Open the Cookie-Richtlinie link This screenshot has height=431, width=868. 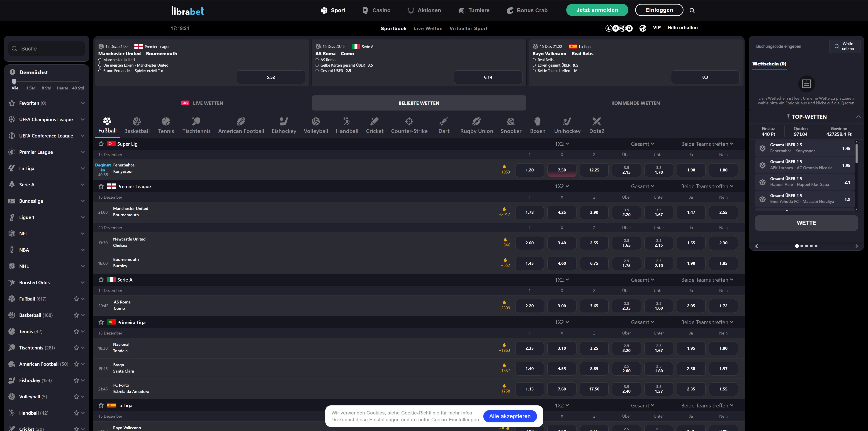click(420, 413)
